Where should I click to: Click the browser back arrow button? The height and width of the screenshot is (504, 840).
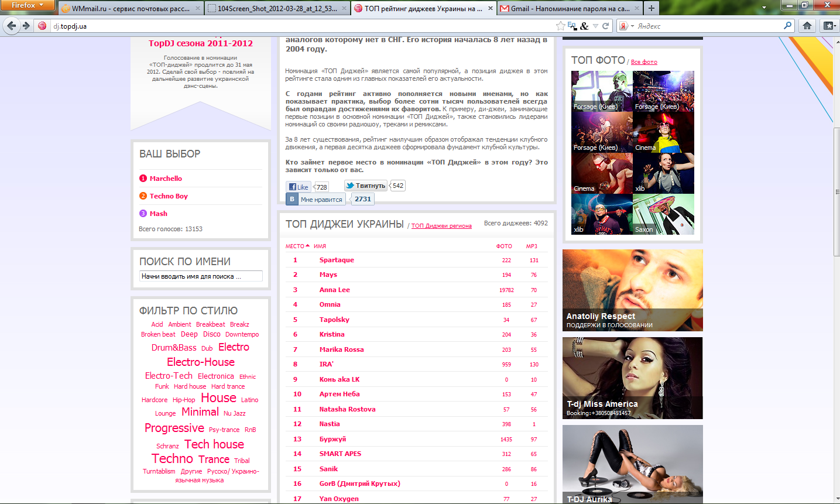[x=11, y=26]
